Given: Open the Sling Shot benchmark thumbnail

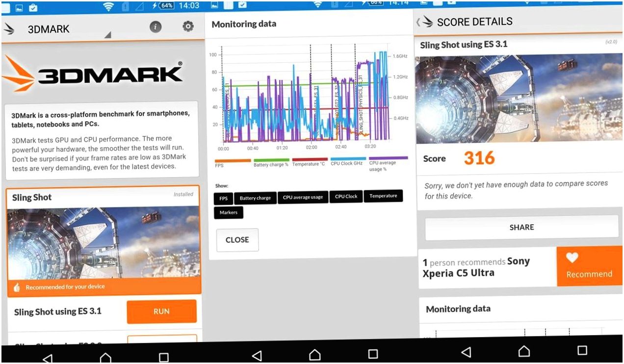Looking at the screenshot, I should [104, 243].
